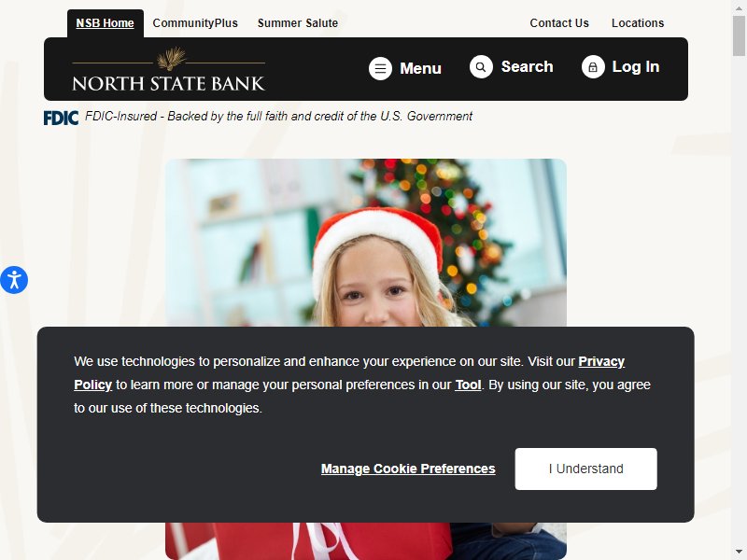Click the vertical scrollbar thumb
Image resolution: width=747 pixels, height=560 pixels.
click(739, 36)
